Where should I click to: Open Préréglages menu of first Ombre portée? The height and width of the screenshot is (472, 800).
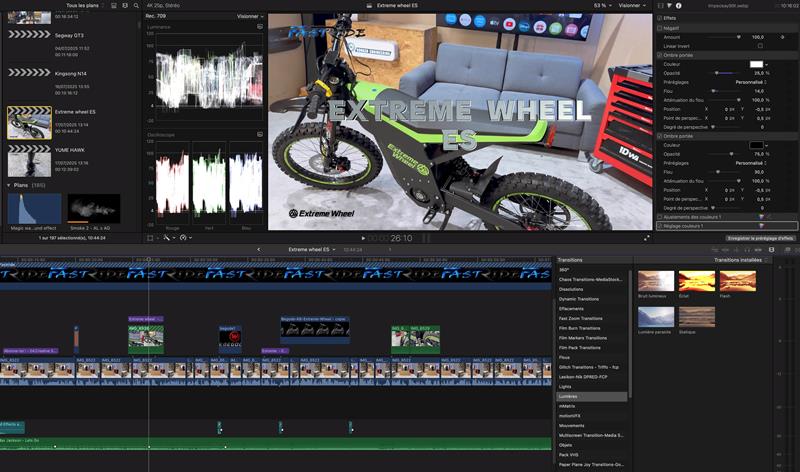(751, 82)
